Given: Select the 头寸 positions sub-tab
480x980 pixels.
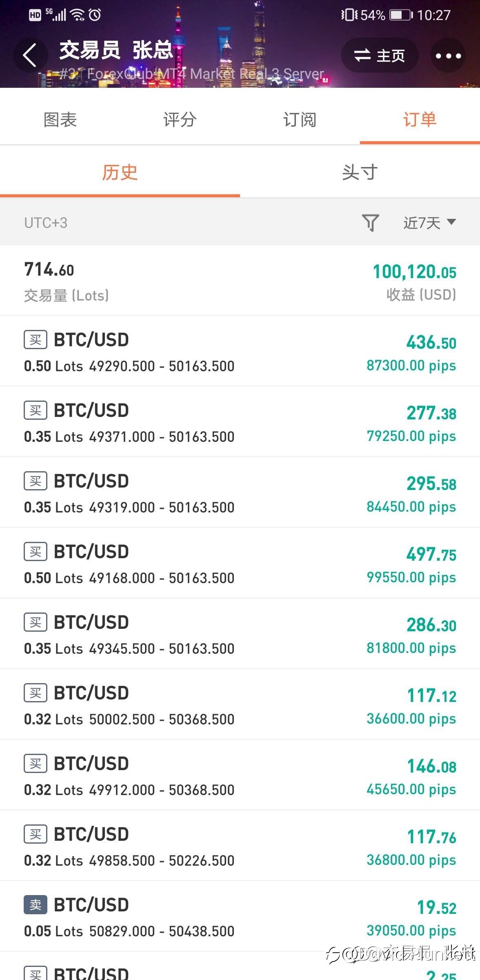Looking at the screenshot, I should click(x=360, y=172).
